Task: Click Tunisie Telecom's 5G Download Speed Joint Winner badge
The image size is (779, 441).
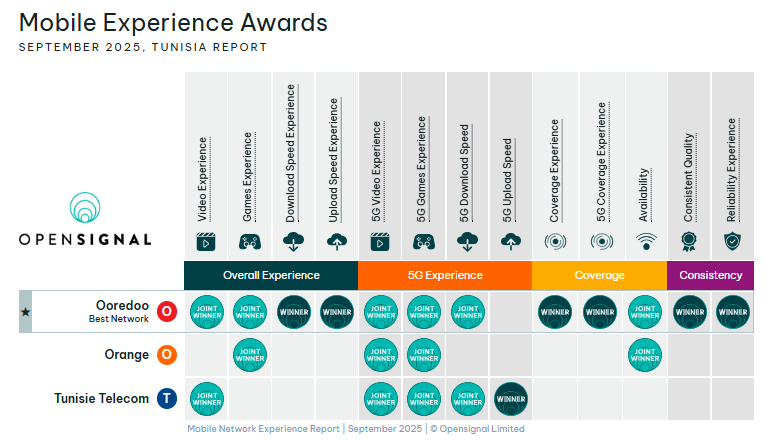Action: 467,399
